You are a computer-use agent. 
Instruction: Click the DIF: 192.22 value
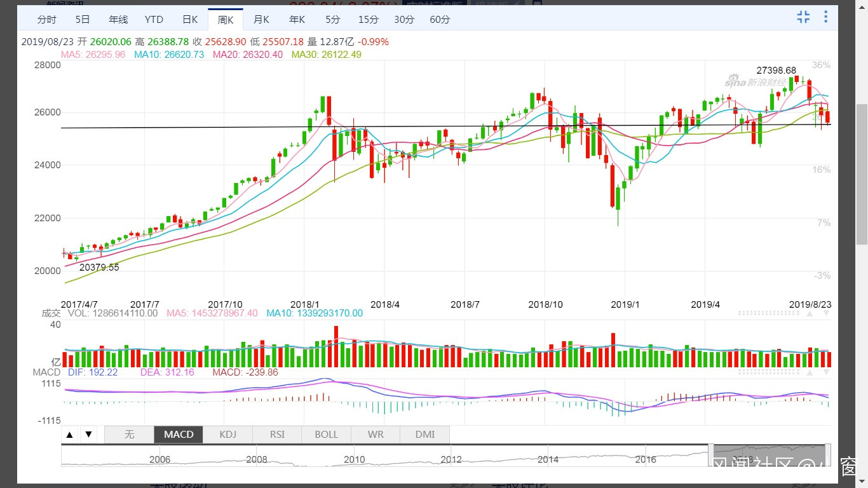(x=93, y=372)
